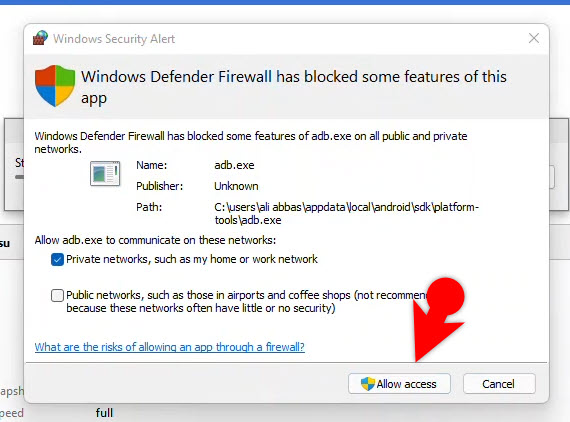The width and height of the screenshot is (570, 422).
Task: Click the 'adb.exe' name value
Action: tap(234, 165)
